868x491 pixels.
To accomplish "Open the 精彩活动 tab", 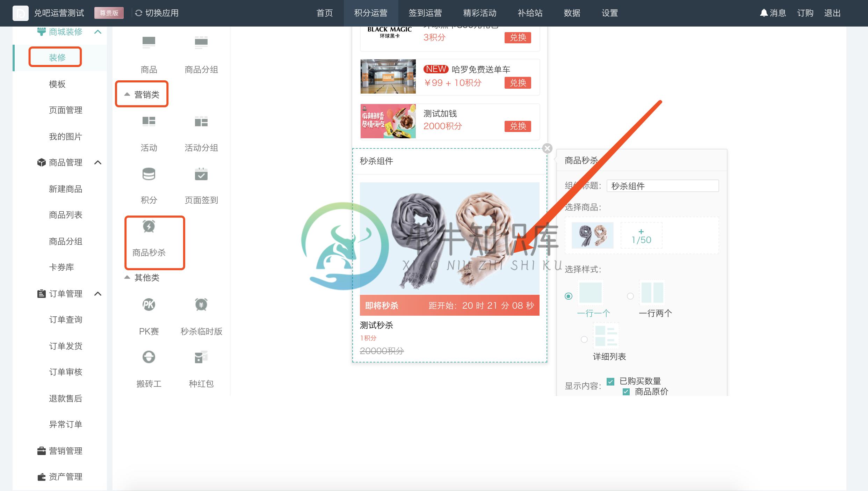I will (480, 13).
